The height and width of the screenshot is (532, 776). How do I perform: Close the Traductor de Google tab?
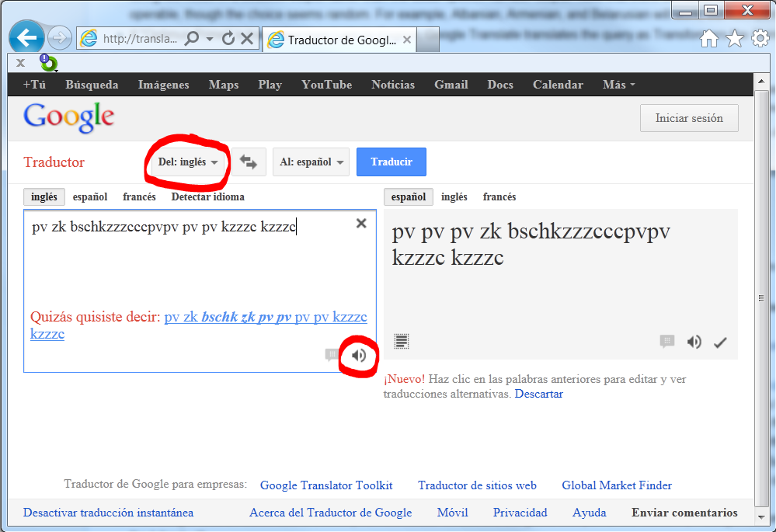(x=407, y=40)
